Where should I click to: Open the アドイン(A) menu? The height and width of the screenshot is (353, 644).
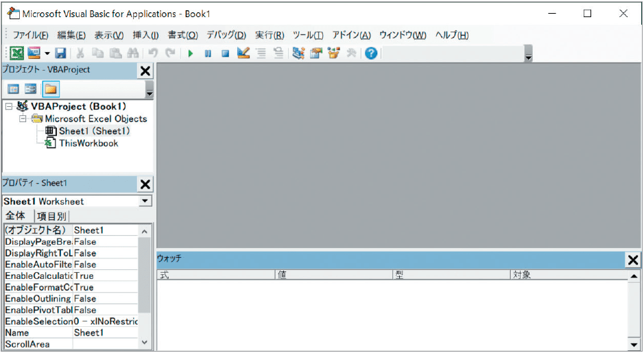(x=351, y=36)
